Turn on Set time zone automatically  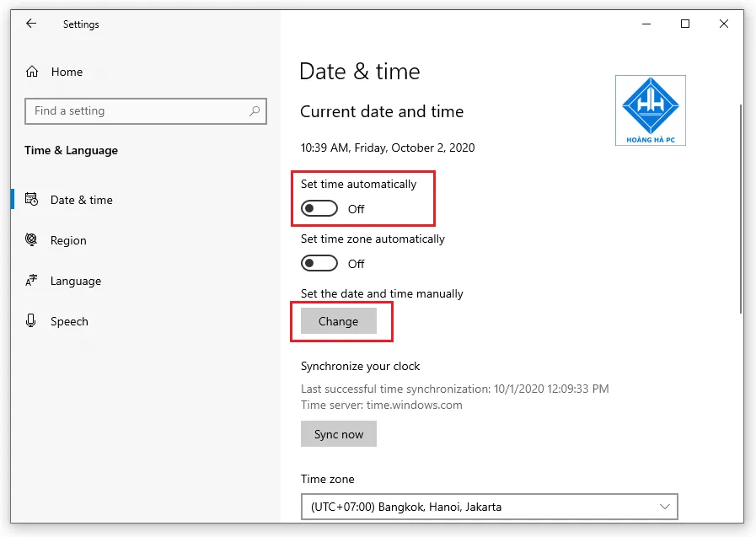tap(319, 264)
